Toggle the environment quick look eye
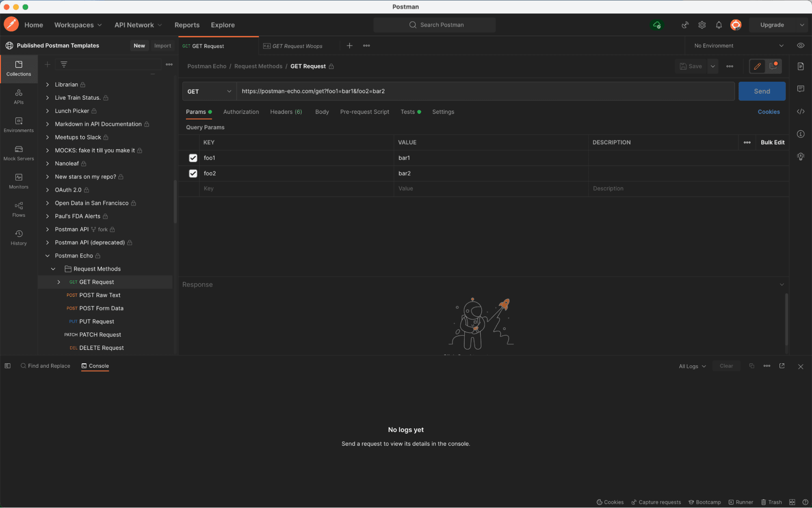 point(800,46)
